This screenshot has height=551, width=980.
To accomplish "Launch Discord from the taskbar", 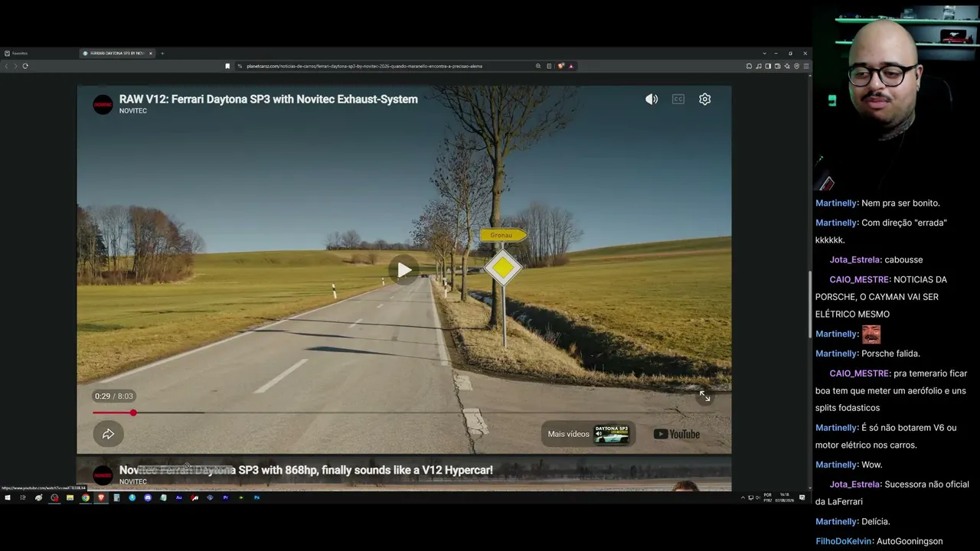I will click(148, 497).
